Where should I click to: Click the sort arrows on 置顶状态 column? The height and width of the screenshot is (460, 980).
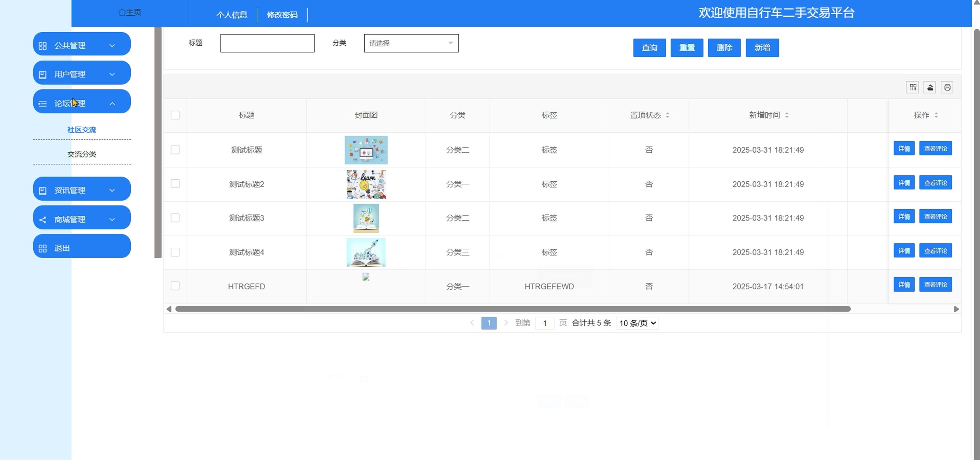(667, 115)
